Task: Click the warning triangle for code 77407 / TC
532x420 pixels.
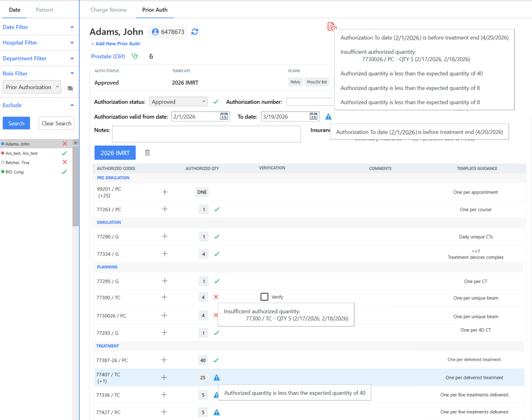Action: click(x=217, y=377)
